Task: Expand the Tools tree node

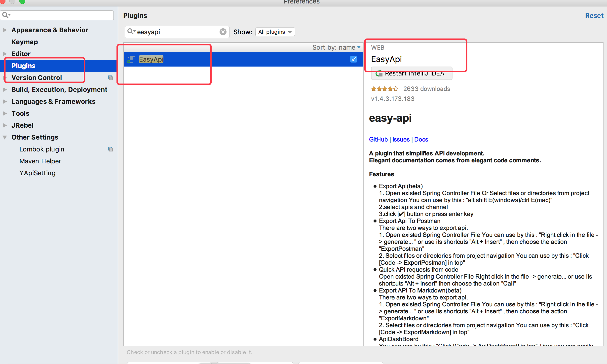Action: coord(4,113)
